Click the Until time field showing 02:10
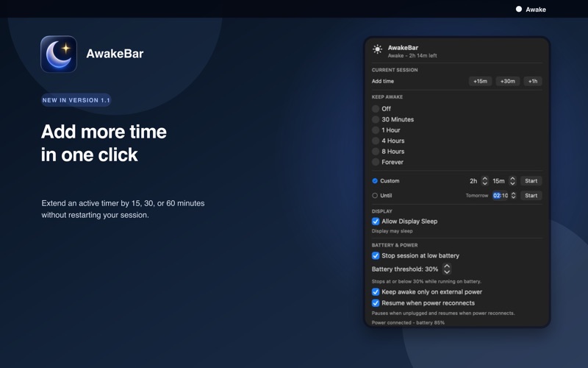 click(501, 196)
